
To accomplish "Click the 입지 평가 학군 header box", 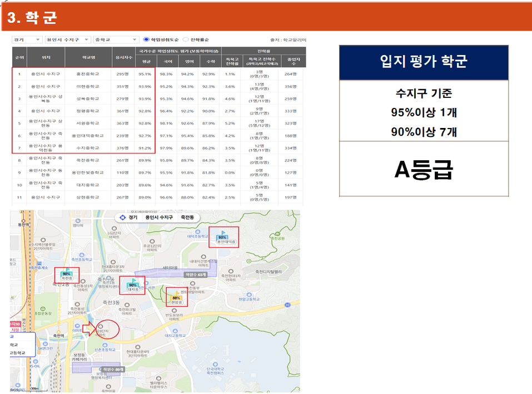I will pyautogui.click(x=424, y=62).
